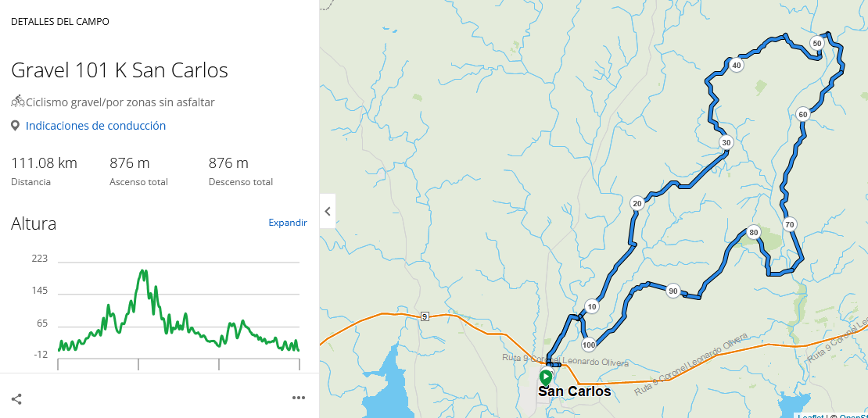Select the 20 km route marker
Screen dimensions: 868x418
coord(637,203)
